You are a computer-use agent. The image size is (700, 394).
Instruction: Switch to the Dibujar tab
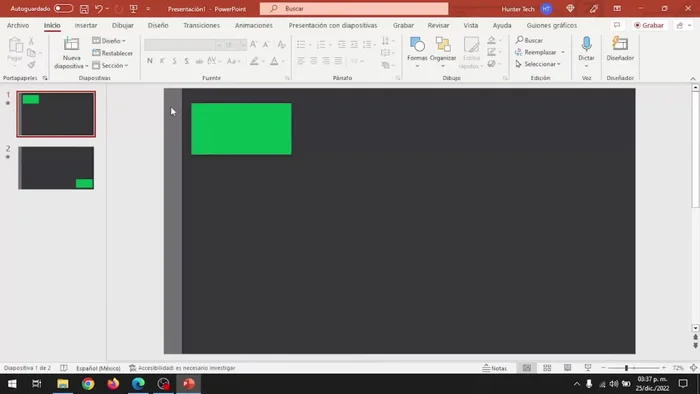(x=123, y=25)
